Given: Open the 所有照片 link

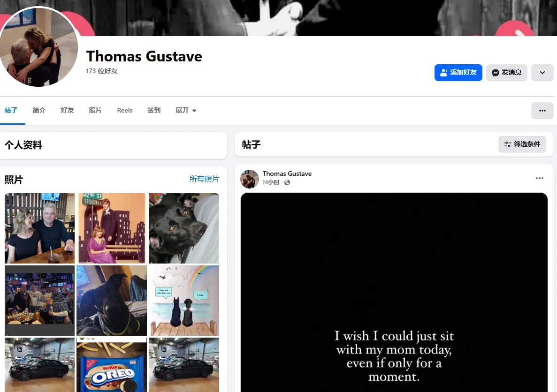Looking at the screenshot, I should click(x=204, y=179).
